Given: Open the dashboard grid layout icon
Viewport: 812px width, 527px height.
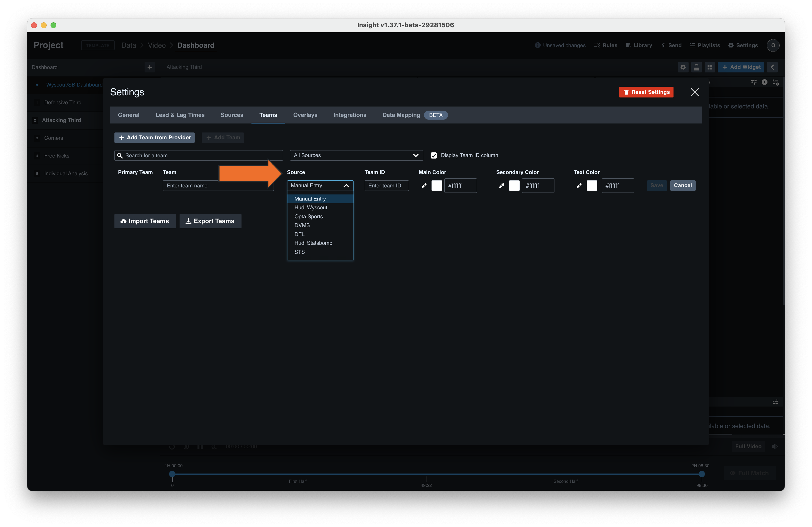Looking at the screenshot, I should click(x=710, y=67).
